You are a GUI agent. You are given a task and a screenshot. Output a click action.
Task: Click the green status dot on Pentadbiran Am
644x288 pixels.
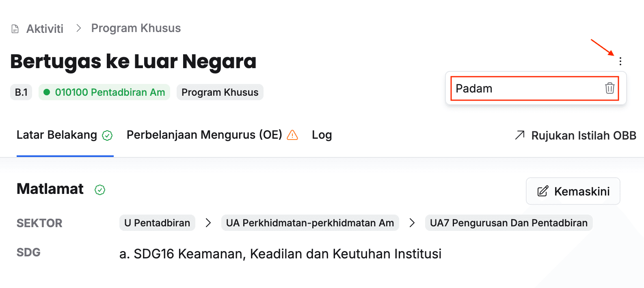[47, 92]
